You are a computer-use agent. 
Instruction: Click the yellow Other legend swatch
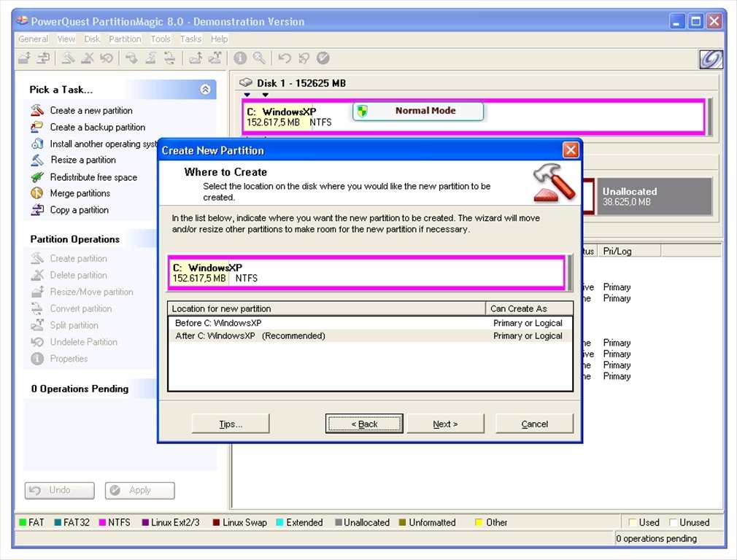(479, 522)
